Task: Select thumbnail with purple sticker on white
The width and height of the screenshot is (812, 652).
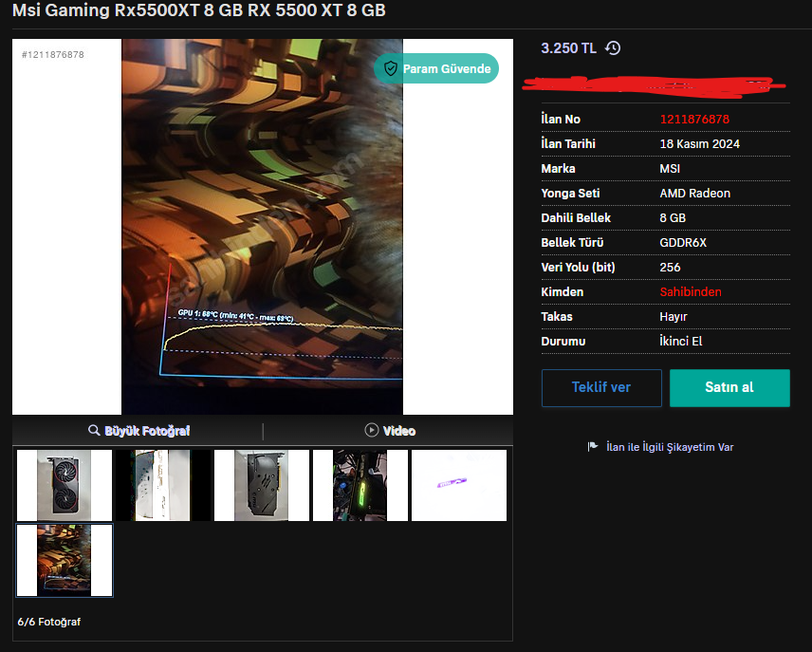Action: (459, 485)
